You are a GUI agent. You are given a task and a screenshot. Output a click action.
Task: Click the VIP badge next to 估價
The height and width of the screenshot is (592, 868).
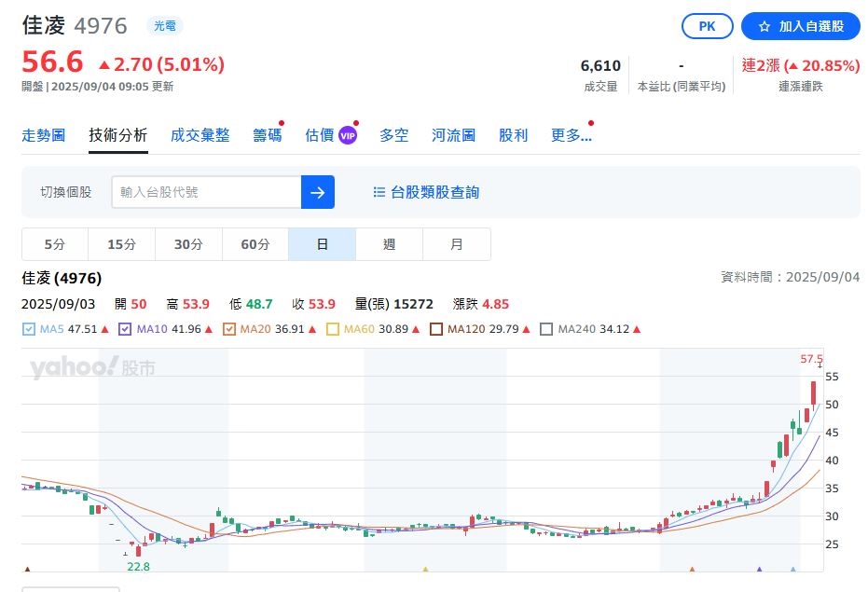(x=347, y=134)
